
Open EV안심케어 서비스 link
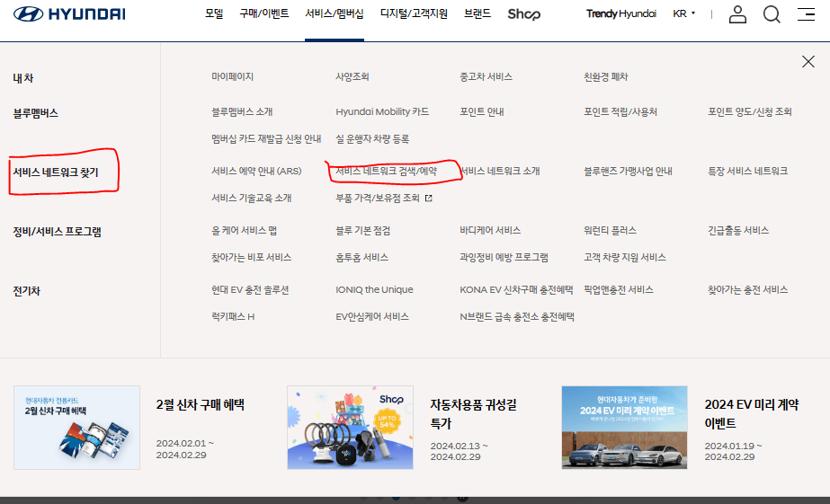(x=372, y=316)
